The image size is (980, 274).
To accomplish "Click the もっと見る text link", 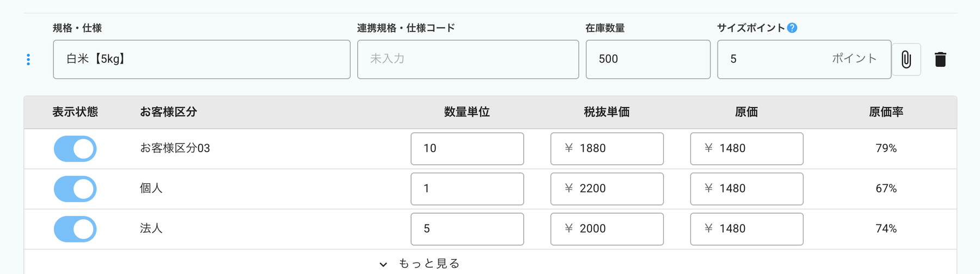I will pos(429,264).
